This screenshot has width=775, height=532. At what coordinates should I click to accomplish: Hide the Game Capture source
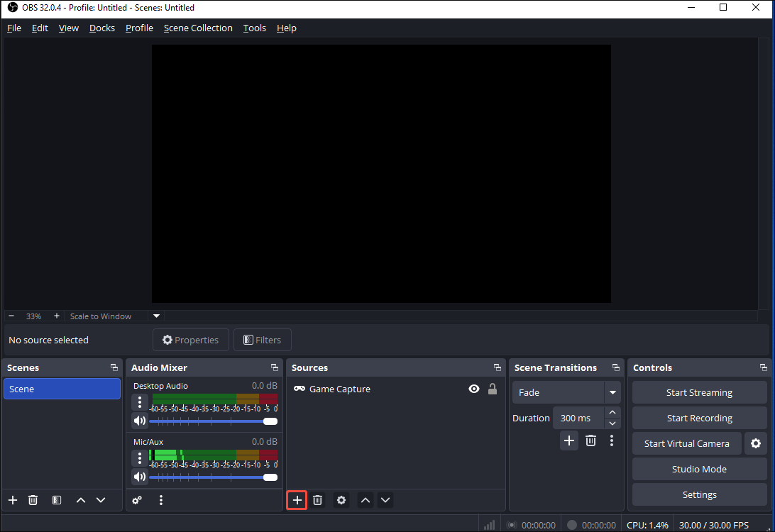(x=473, y=389)
